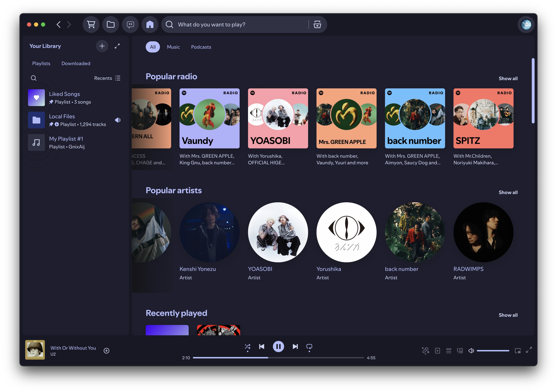Open SPITZ radio card
557x392 pixels.
(x=483, y=127)
